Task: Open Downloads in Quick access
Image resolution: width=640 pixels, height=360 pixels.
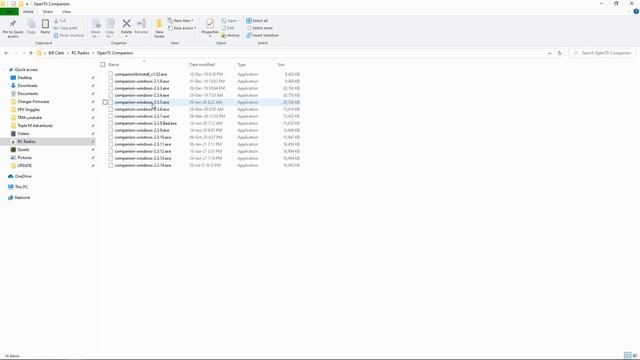Action: (x=27, y=86)
